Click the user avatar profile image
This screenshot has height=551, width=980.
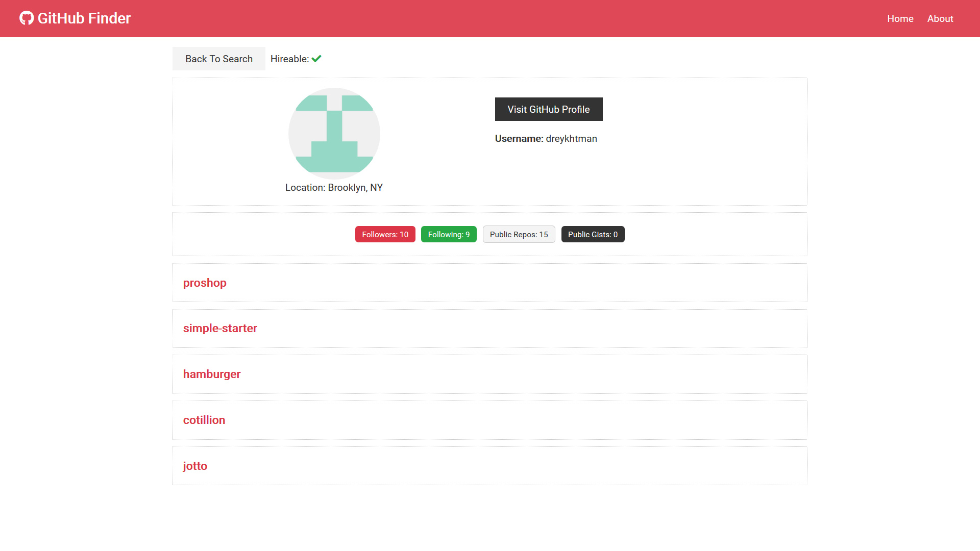[x=333, y=133]
